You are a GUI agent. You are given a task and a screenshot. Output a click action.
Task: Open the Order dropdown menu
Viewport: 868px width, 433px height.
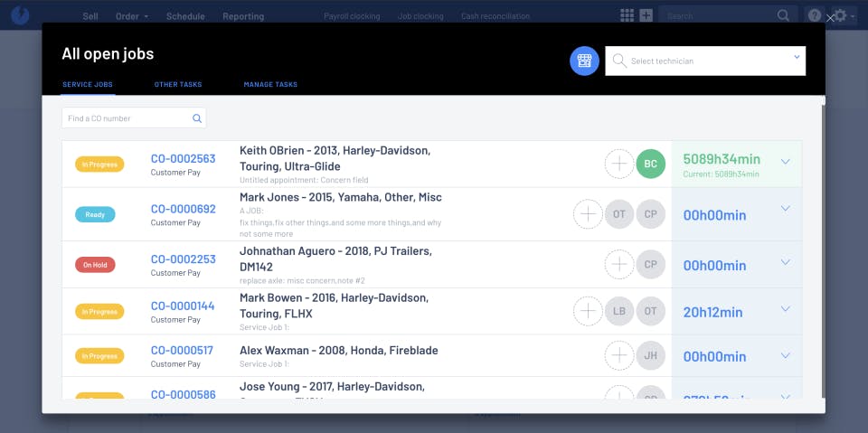[132, 16]
